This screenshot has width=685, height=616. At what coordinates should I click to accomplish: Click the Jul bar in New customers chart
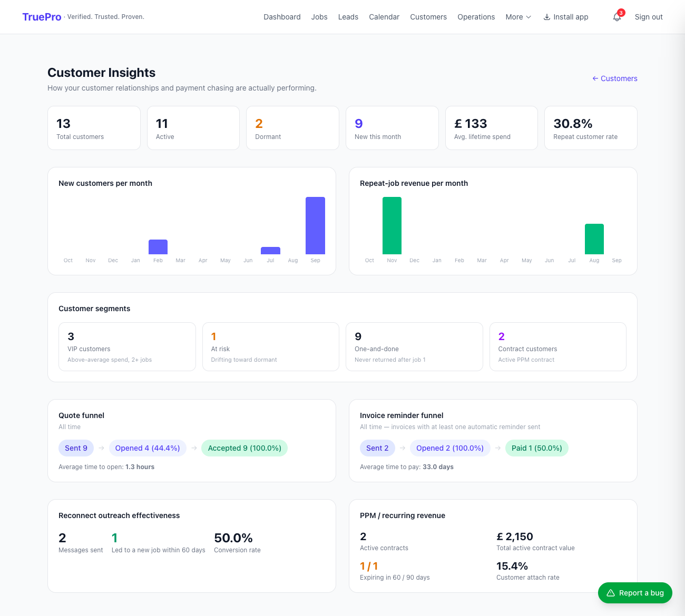tap(270, 251)
